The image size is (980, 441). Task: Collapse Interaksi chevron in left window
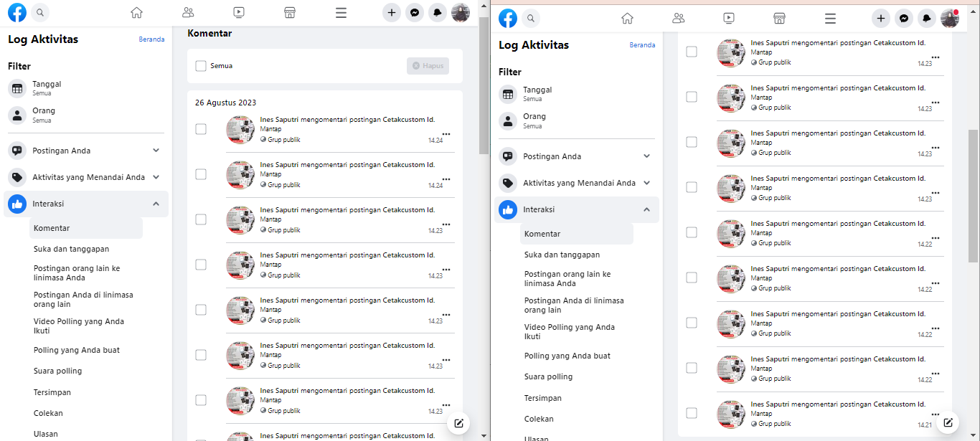(x=156, y=204)
